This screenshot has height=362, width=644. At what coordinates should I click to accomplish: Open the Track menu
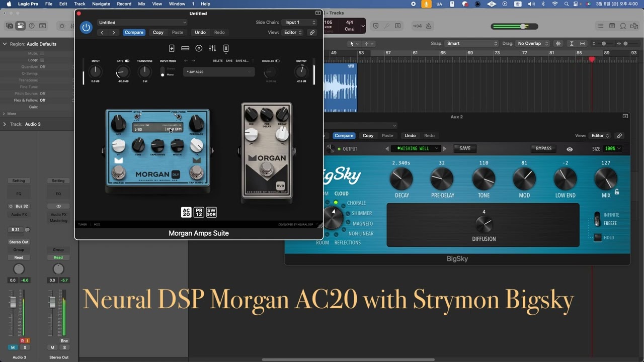pyautogui.click(x=79, y=4)
